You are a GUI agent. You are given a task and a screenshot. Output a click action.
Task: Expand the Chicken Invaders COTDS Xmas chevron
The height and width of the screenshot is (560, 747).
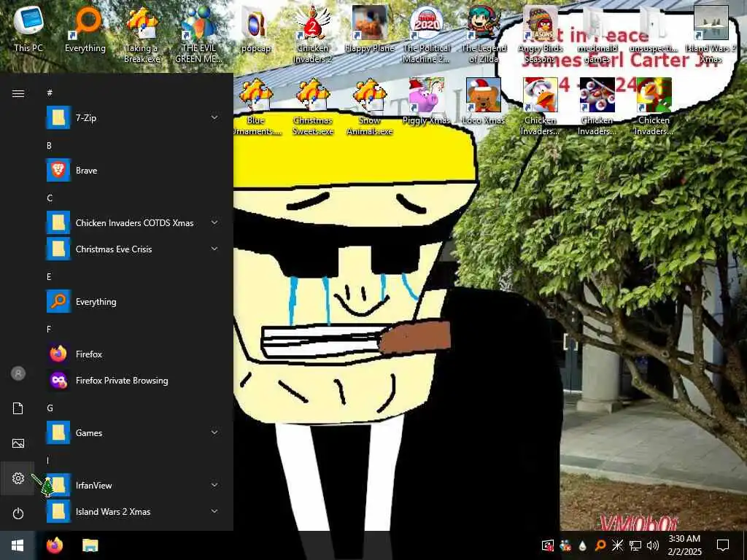214,222
